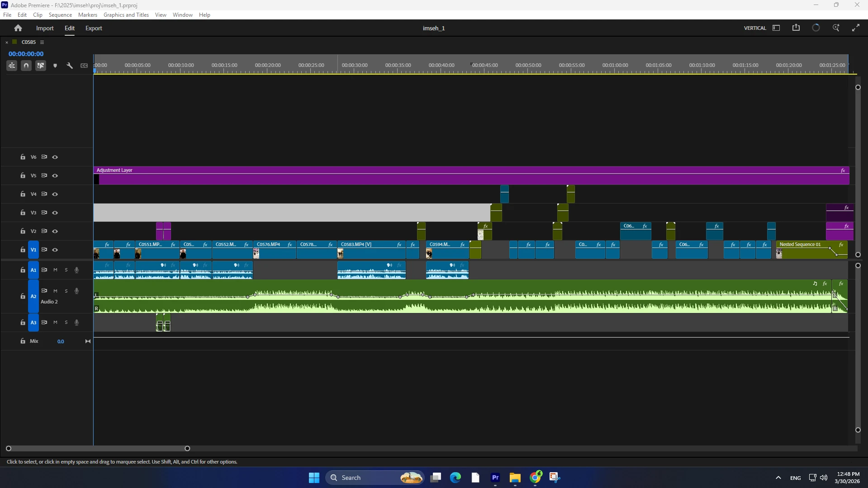This screenshot has height=488, width=868.
Task: Open the Sequence menu
Action: point(60,15)
